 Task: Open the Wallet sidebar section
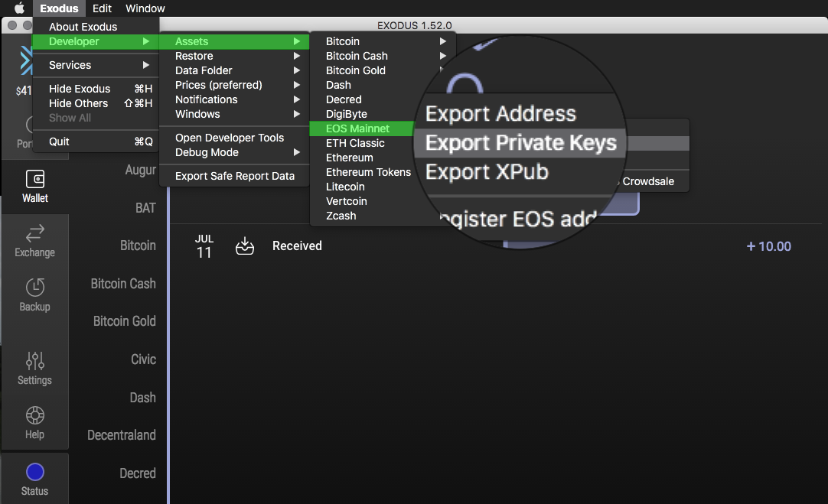[x=35, y=187]
